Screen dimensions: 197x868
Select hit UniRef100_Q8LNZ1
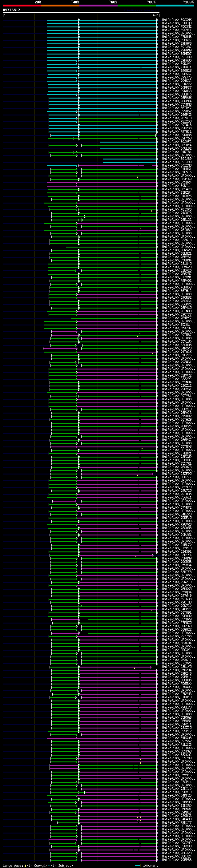[177, 253]
